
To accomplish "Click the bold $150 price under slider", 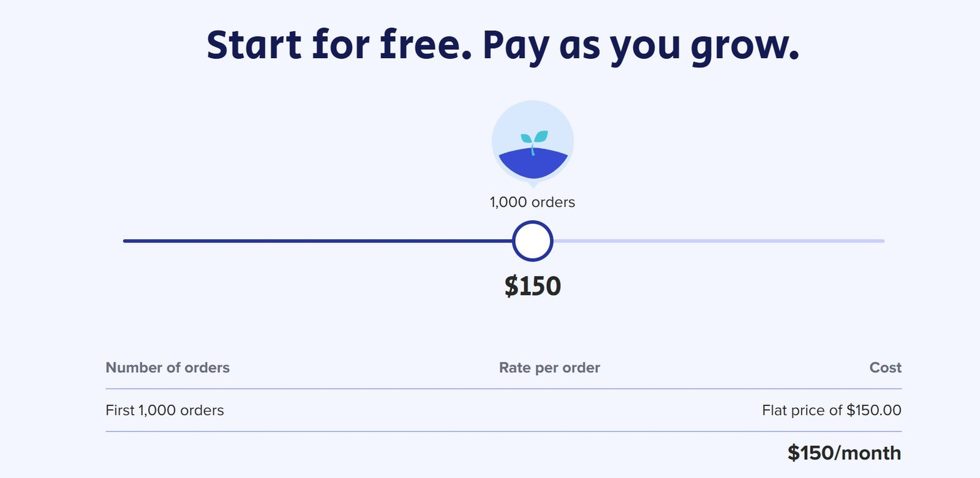I will 532,286.
